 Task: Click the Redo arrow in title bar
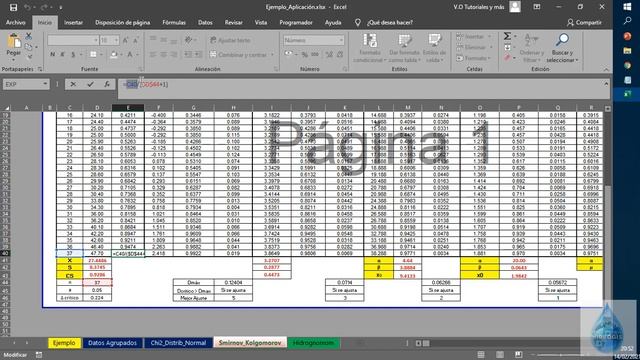(44, 7)
